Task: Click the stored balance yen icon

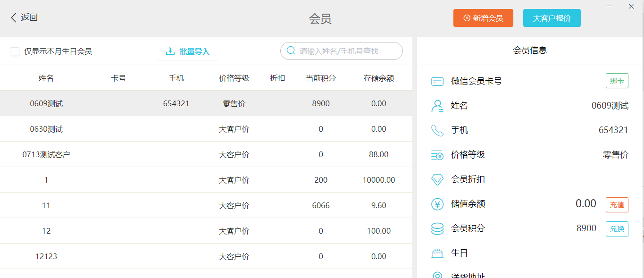Action: 437,204
